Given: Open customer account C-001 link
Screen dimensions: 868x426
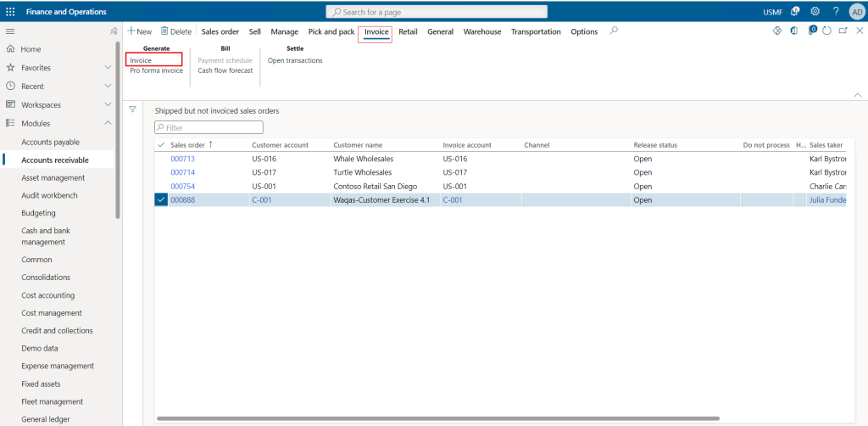Looking at the screenshot, I should 262,200.
